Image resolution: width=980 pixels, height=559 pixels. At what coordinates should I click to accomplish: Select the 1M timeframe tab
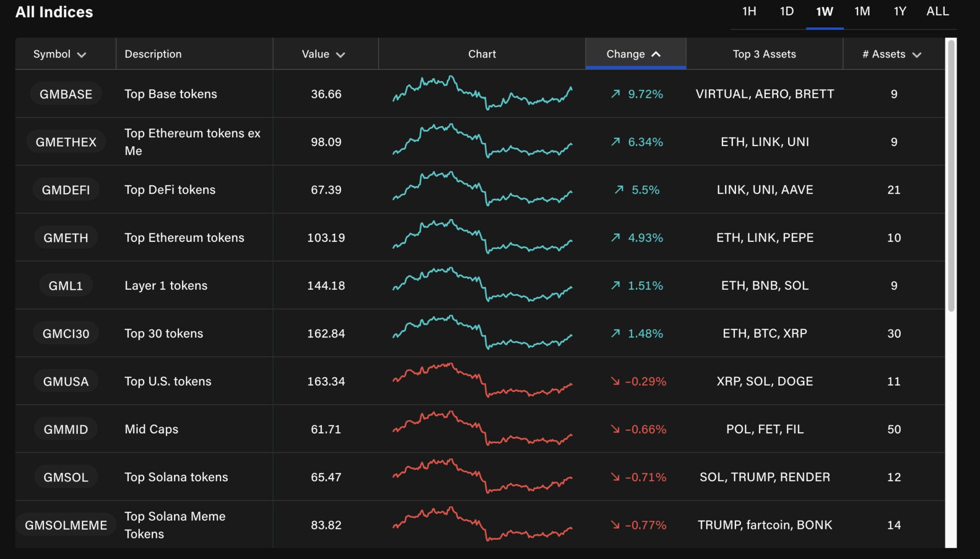pos(862,11)
